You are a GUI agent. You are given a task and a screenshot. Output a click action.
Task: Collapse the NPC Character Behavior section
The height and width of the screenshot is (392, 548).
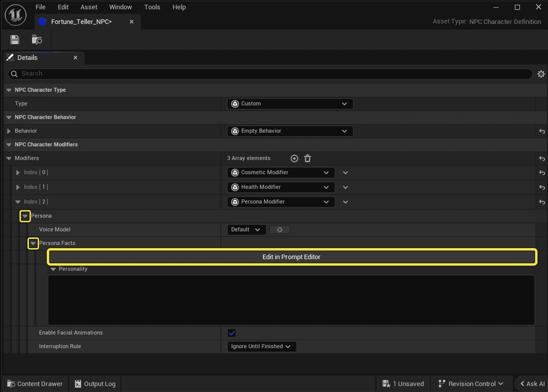[9, 117]
